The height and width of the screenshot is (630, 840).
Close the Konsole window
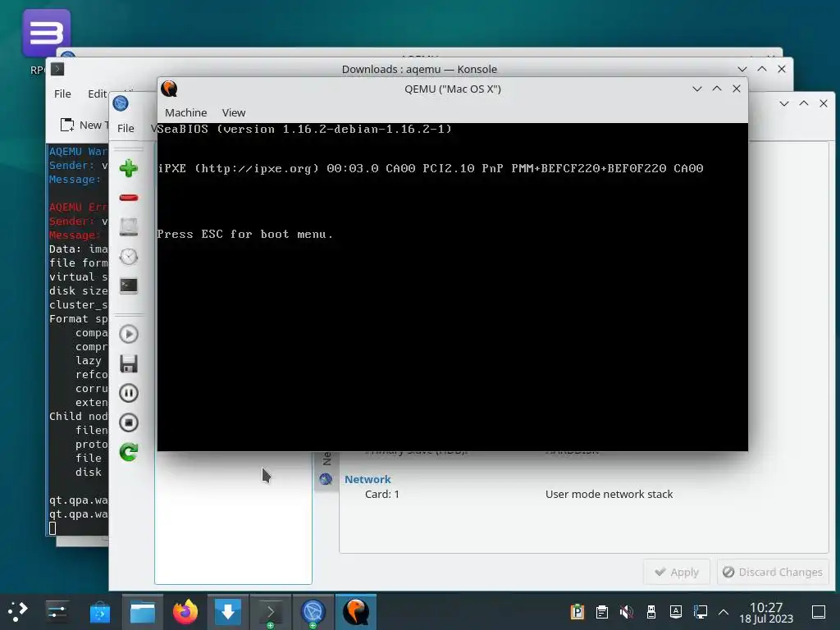click(782, 69)
